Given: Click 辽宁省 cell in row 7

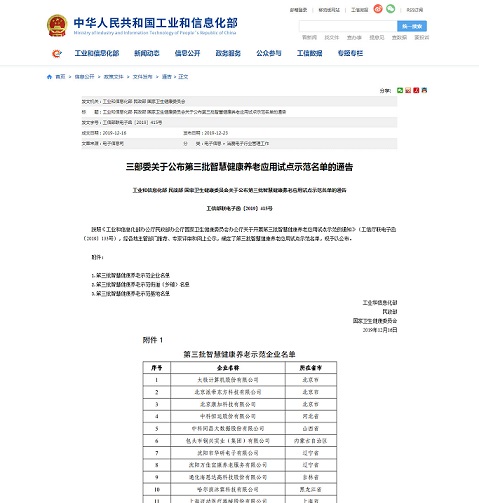Looking at the screenshot, I should point(311,453).
